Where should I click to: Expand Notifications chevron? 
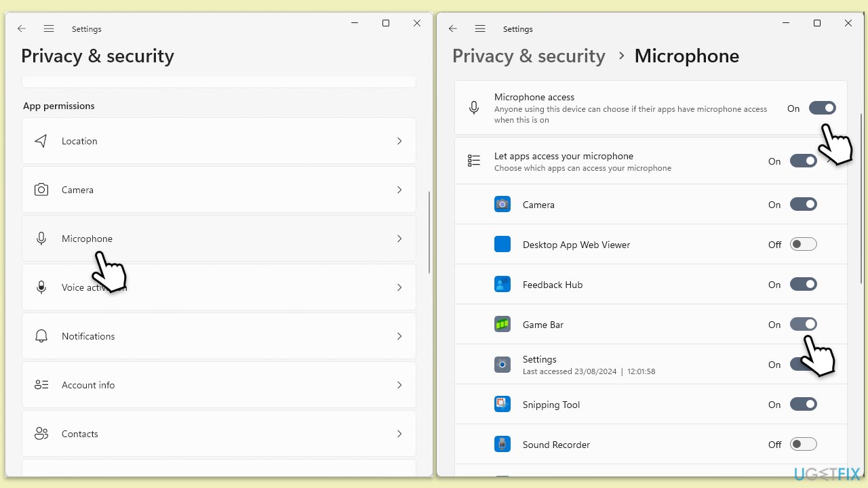(x=399, y=336)
